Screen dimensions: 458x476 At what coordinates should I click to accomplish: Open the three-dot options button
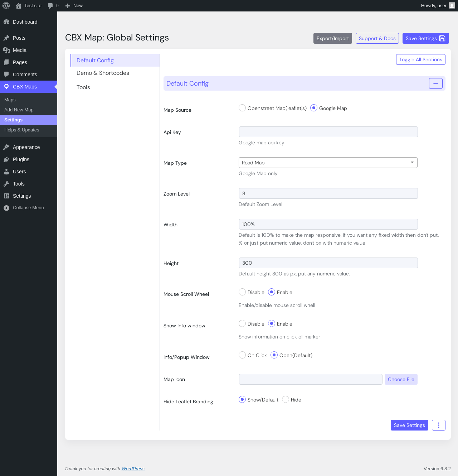(x=439, y=425)
